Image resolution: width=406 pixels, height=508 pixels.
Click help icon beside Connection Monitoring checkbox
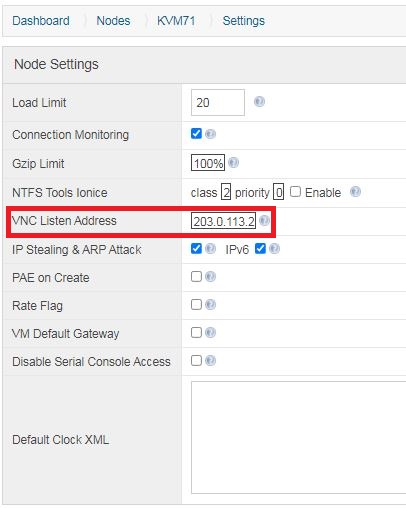point(210,134)
